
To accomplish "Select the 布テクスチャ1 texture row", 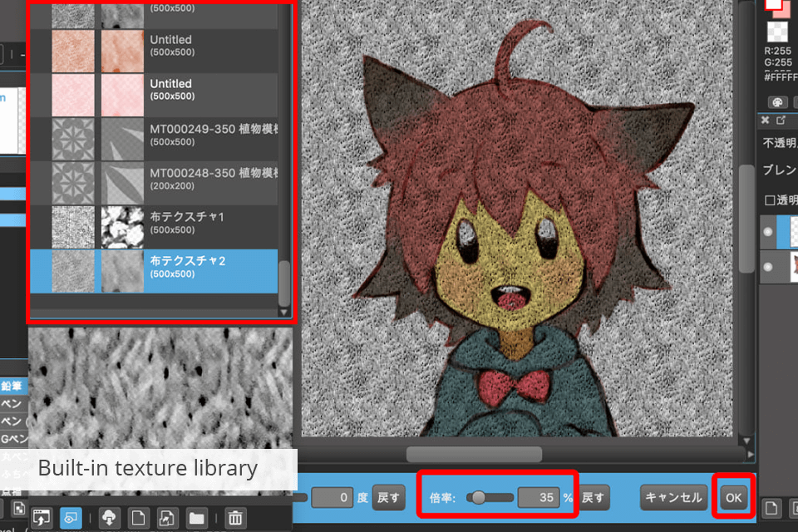I will click(x=154, y=227).
